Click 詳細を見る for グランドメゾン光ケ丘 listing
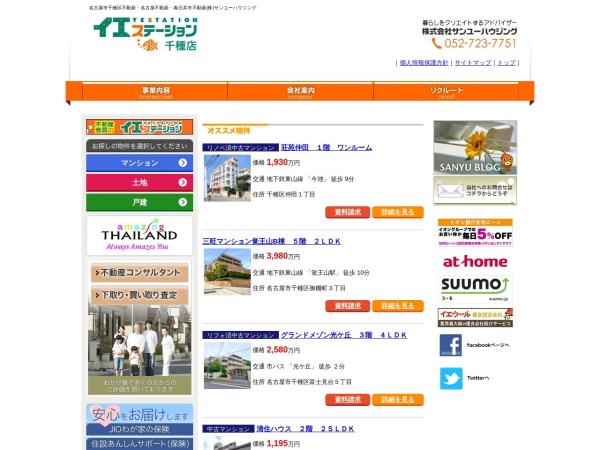Screen dimensions: 600x450 point(398,399)
